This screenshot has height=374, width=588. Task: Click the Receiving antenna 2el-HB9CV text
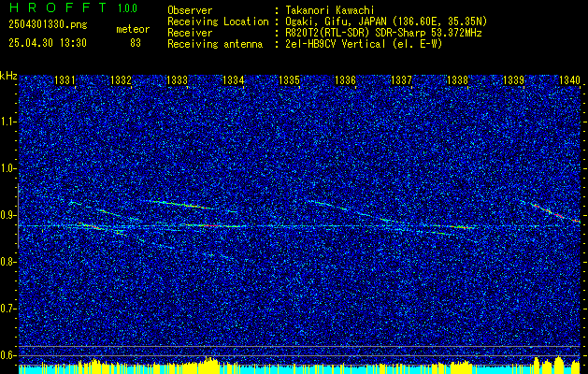tap(364, 44)
